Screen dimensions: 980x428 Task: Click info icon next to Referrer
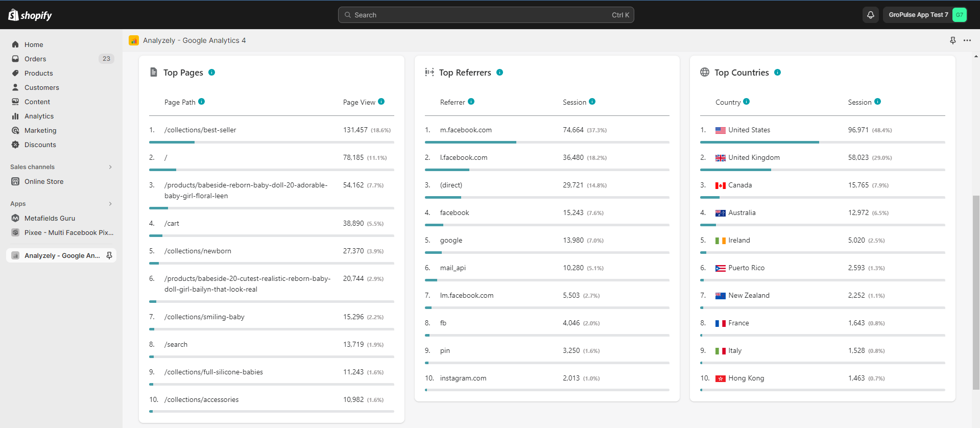pyautogui.click(x=471, y=102)
